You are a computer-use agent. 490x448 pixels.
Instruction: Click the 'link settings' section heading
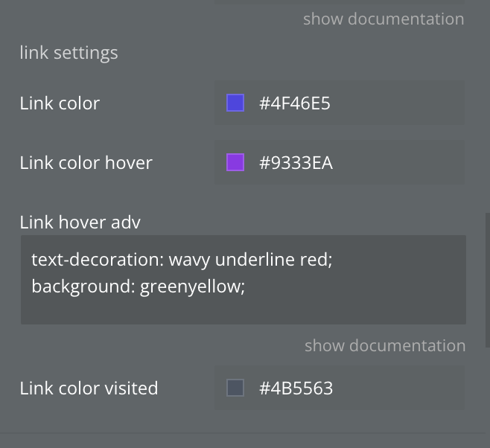(69, 52)
